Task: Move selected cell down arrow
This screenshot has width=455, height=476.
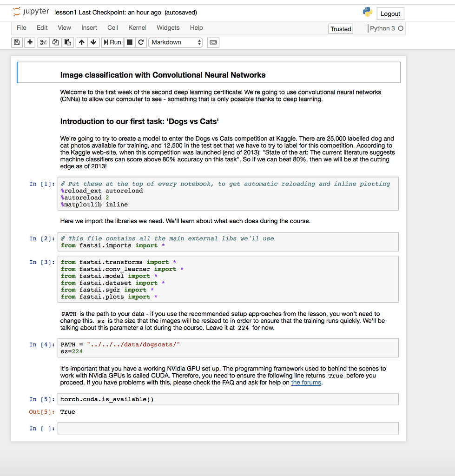Action: point(93,42)
